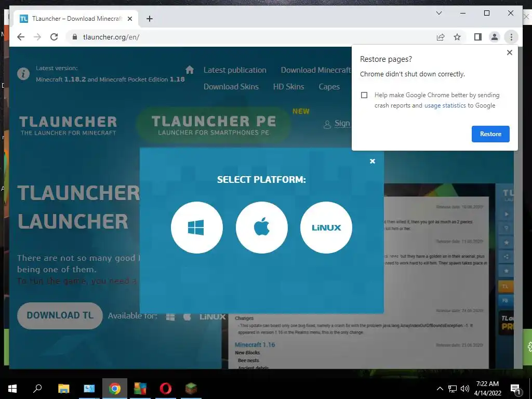Click the browser forward arrow
532x399 pixels.
tap(37, 37)
